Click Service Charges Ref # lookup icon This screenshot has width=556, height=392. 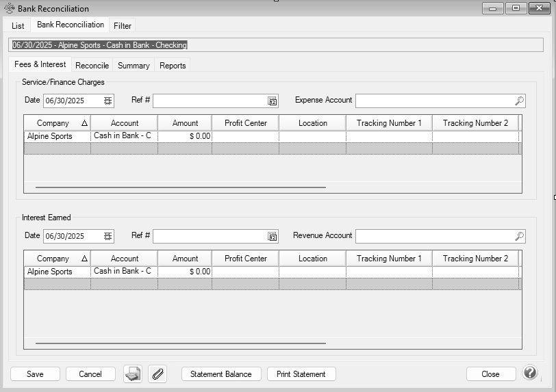[x=273, y=101]
